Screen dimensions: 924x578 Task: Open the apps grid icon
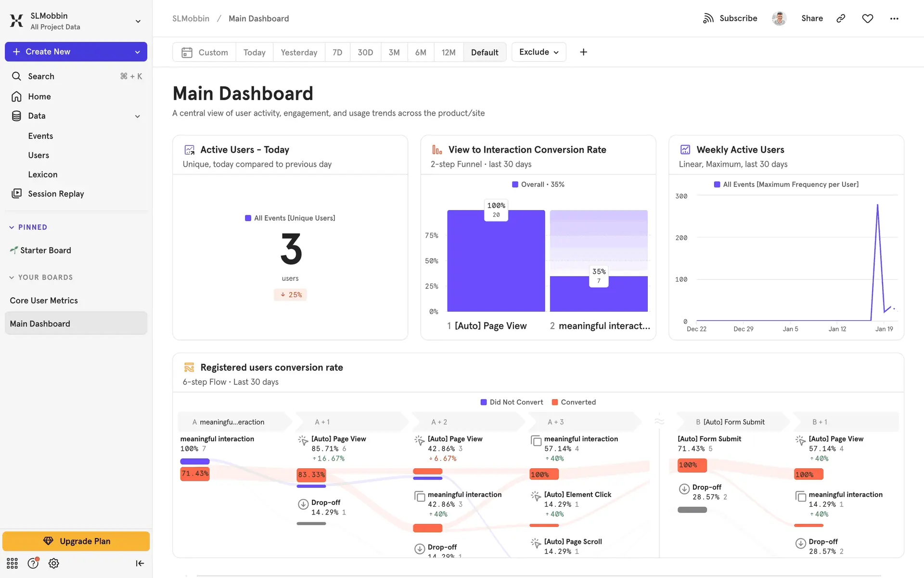point(12,563)
